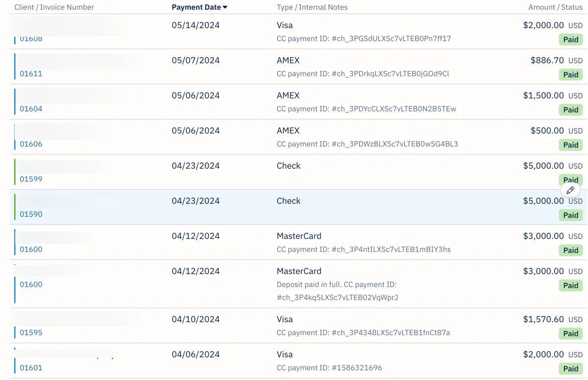Open invoice 01599
The image size is (588, 380).
point(31,179)
